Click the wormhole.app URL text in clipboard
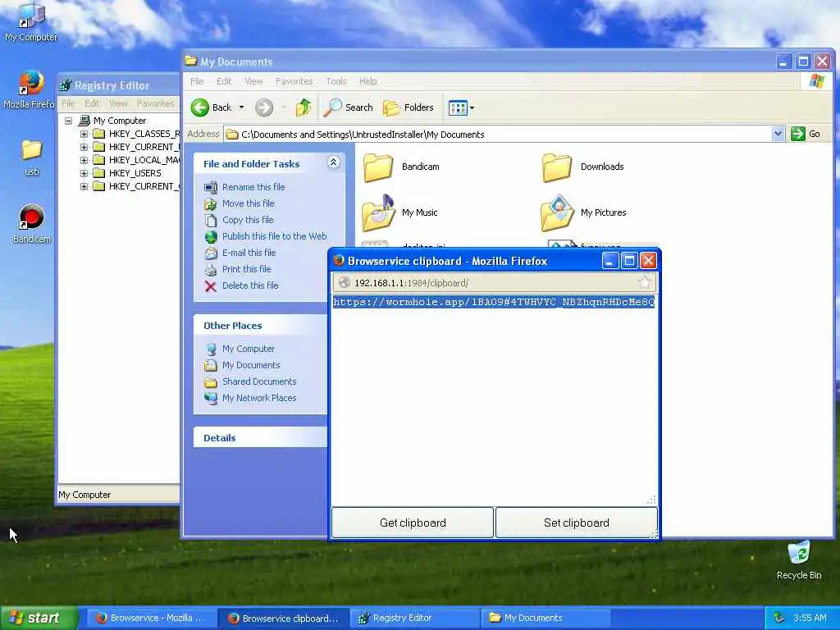Screen dimensions: 840x630 coord(493,302)
